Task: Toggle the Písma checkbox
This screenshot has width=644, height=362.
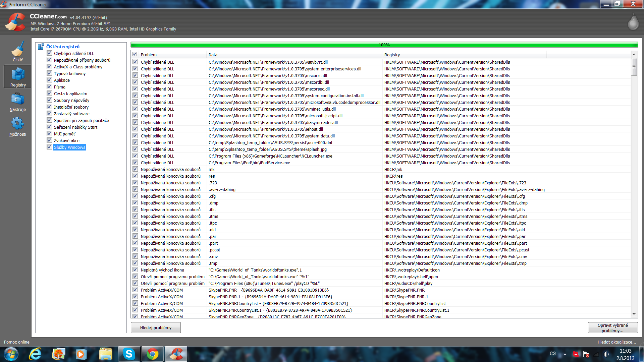Action: point(49,87)
